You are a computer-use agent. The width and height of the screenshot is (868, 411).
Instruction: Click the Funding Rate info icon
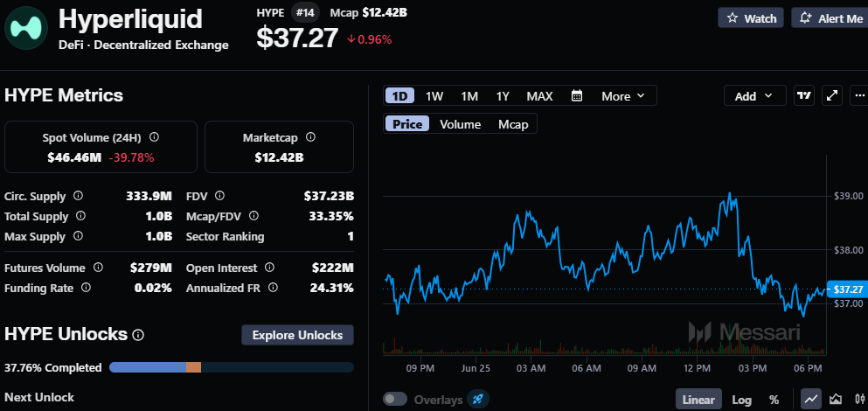(86, 288)
